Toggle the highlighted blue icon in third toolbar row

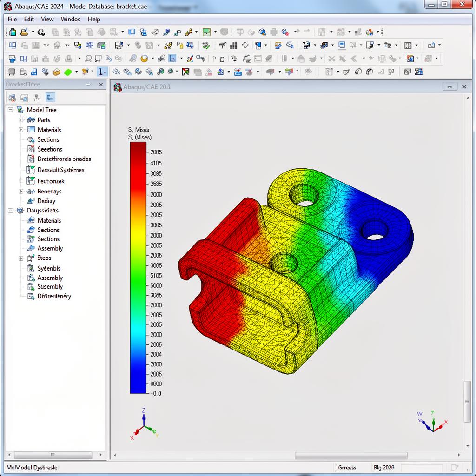[172, 58]
